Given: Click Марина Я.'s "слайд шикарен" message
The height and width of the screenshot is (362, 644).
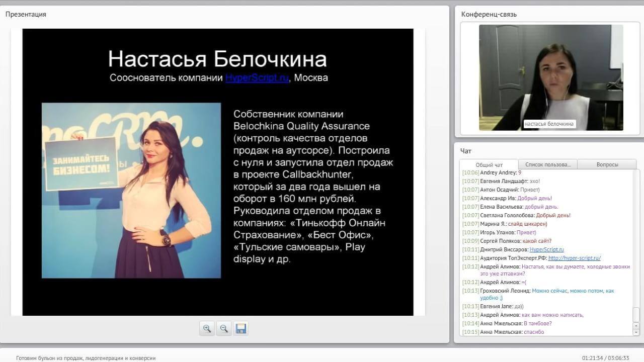Looking at the screenshot, I should [x=505, y=224].
